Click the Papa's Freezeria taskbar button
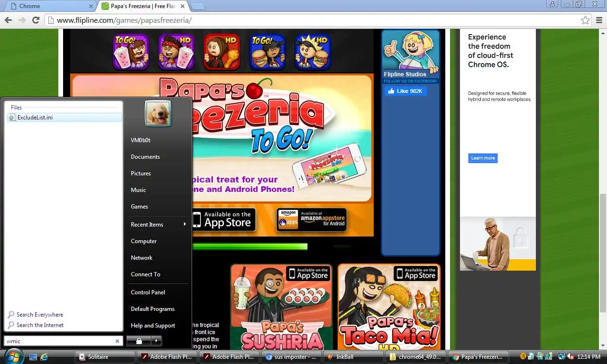 coord(478,357)
